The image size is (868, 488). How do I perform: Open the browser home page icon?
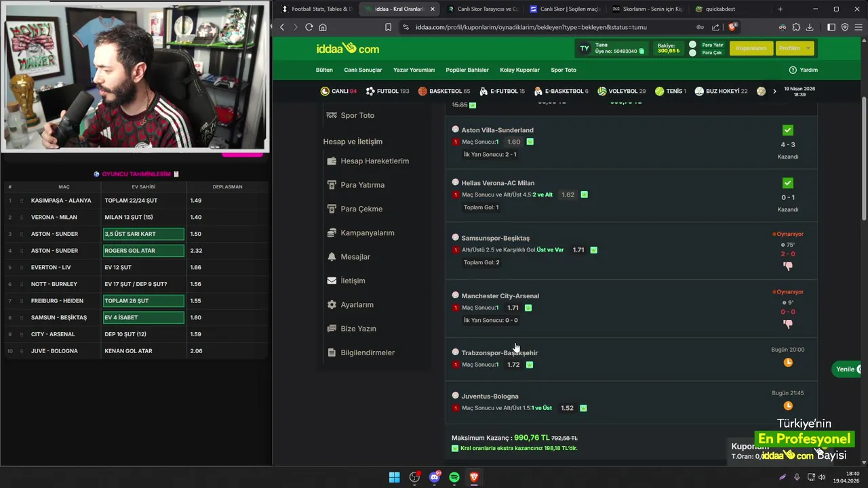(x=323, y=27)
